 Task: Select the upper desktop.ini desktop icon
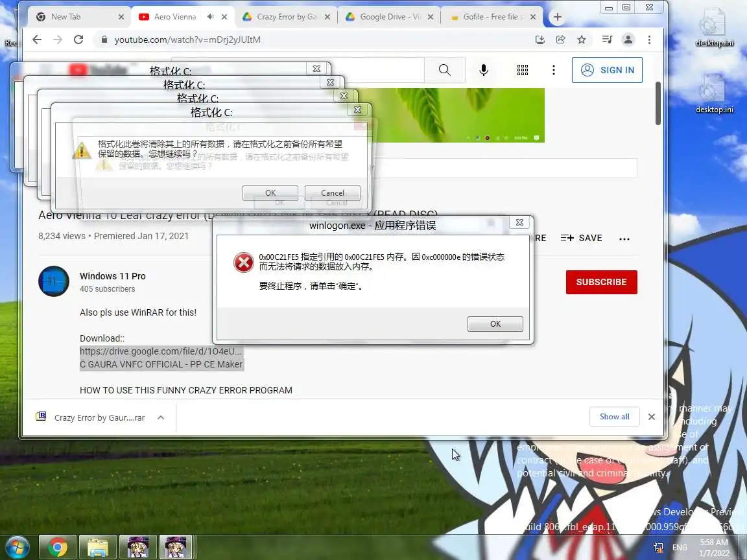(x=714, y=28)
